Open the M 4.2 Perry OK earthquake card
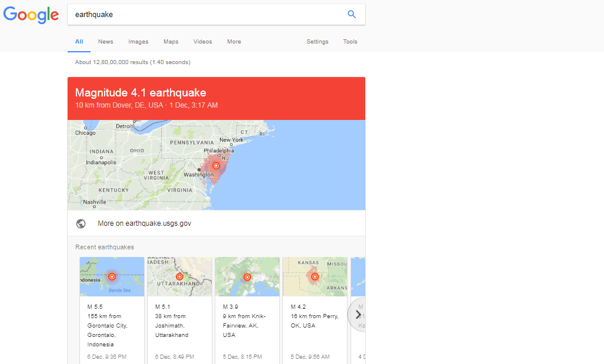Screen dimensions: 604x364 315,310
